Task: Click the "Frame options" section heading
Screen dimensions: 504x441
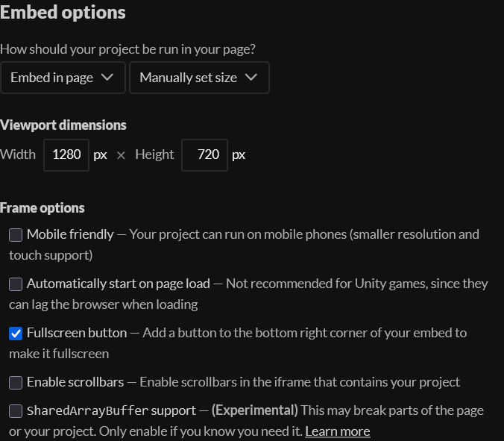Action: (42, 207)
